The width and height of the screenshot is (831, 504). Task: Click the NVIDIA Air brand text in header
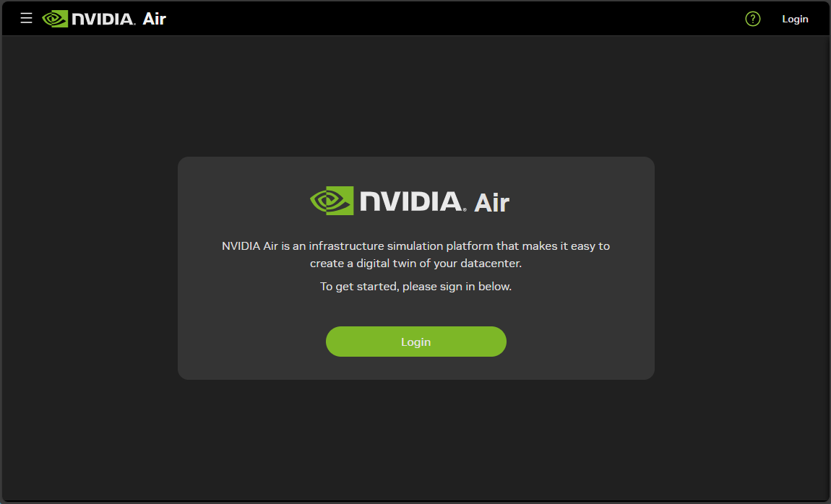pyautogui.click(x=116, y=18)
